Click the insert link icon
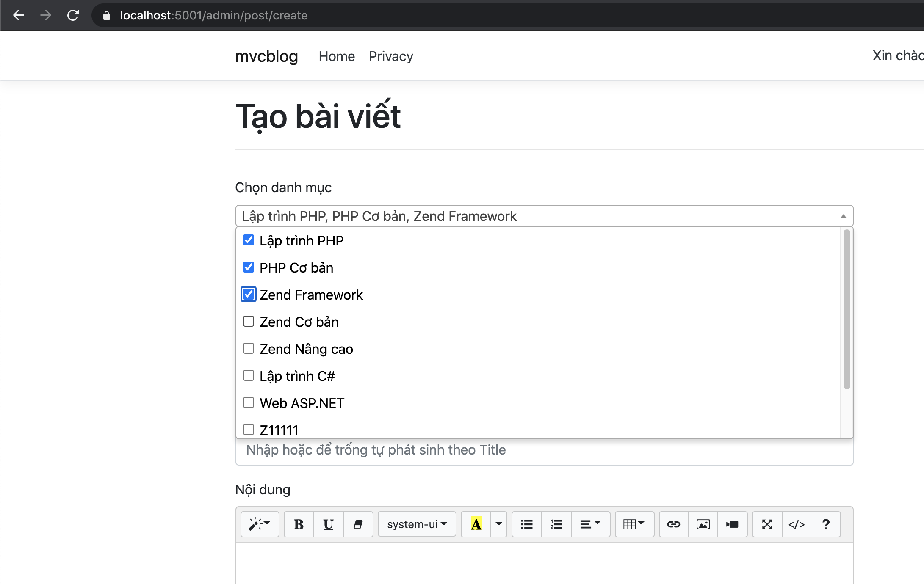This screenshot has height=584, width=924. 673,524
